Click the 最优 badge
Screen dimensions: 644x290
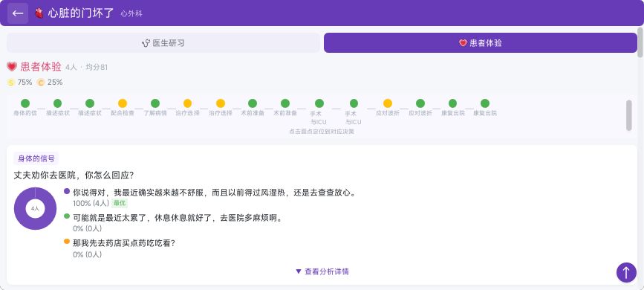tap(120, 203)
